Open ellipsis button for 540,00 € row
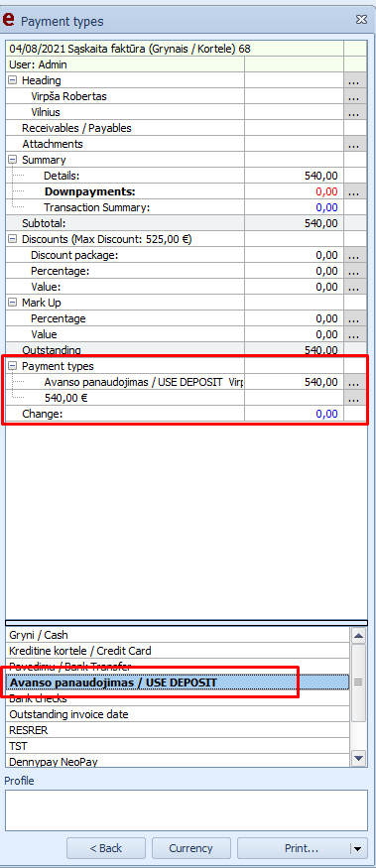The height and width of the screenshot is (868, 376). coord(354,398)
